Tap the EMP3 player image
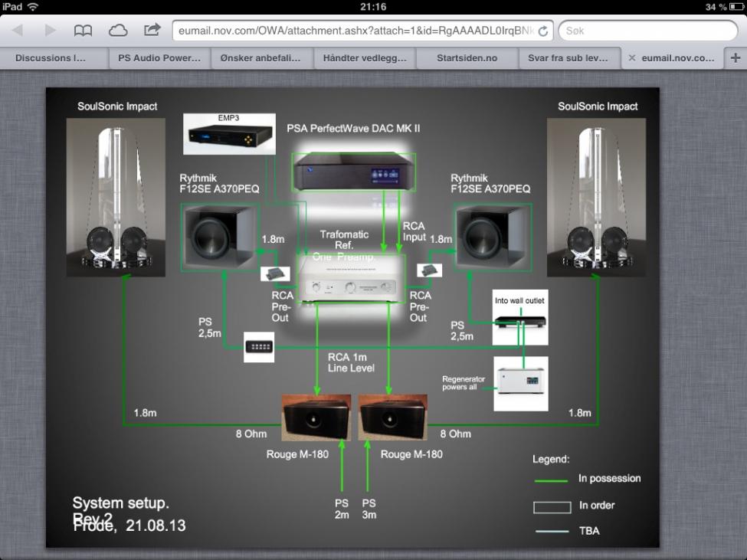Image resolution: width=747 pixels, height=560 pixels. 229,134
